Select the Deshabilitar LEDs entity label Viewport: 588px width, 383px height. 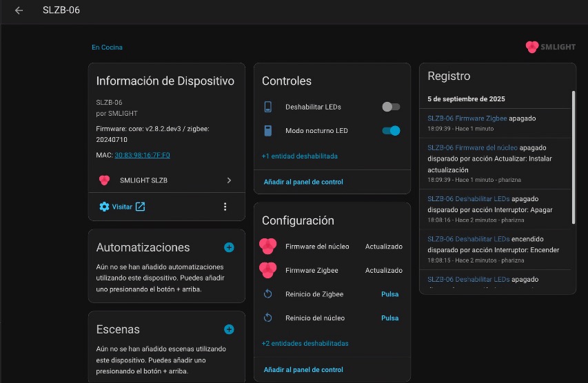click(x=313, y=107)
